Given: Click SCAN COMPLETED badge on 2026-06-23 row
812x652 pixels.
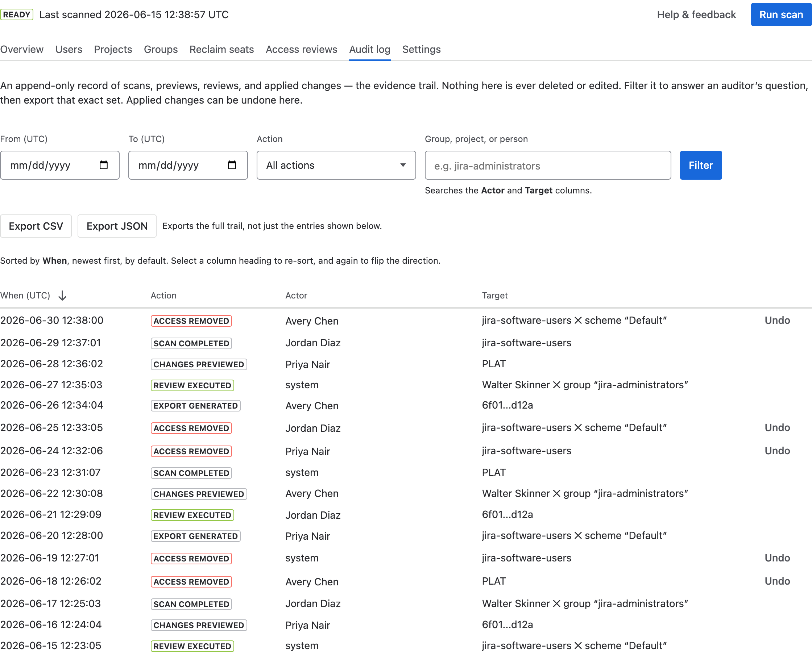Looking at the screenshot, I should click(x=191, y=473).
